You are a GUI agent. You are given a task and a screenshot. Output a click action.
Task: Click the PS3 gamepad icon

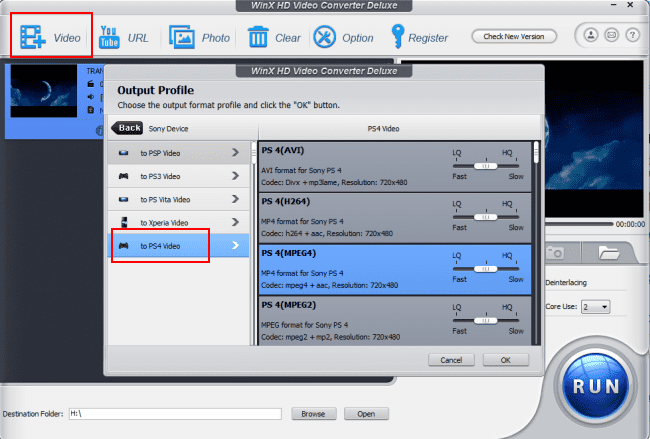click(x=124, y=176)
